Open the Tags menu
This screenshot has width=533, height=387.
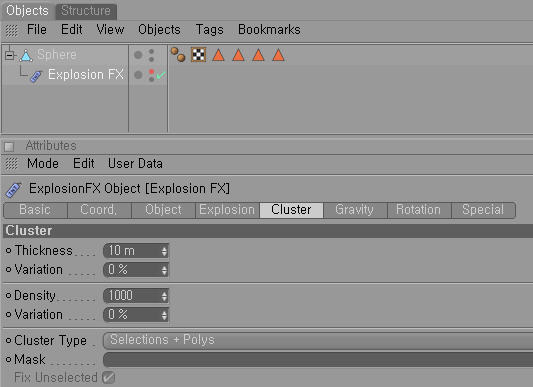click(x=209, y=30)
